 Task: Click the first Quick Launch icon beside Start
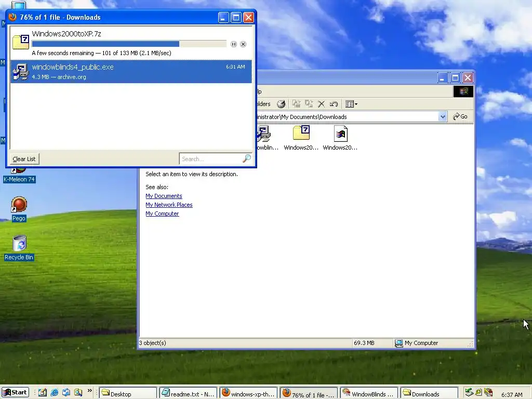click(43, 393)
